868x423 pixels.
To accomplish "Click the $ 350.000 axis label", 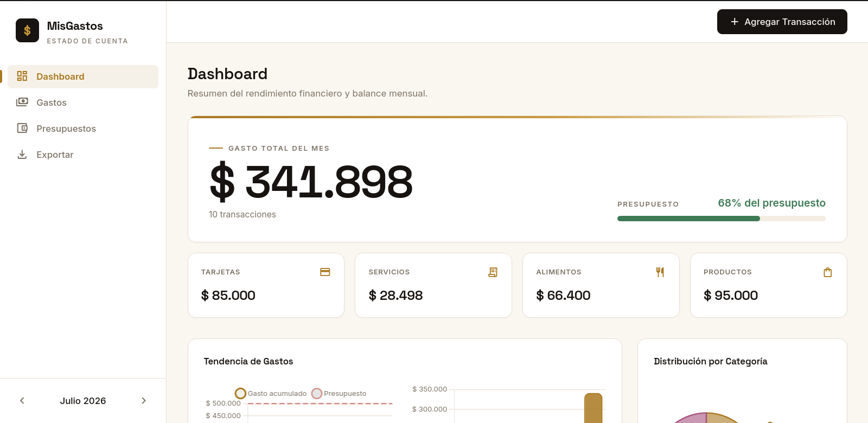I will tap(430, 389).
